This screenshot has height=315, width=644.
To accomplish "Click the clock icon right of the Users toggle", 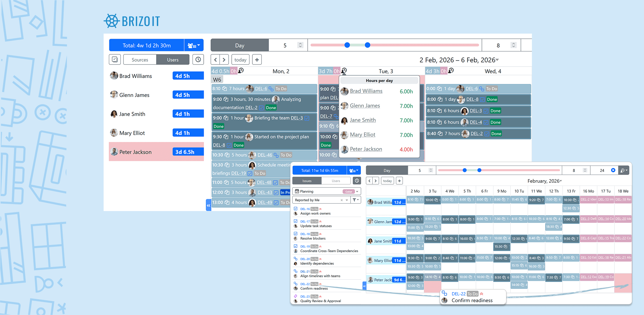I will point(198,59).
